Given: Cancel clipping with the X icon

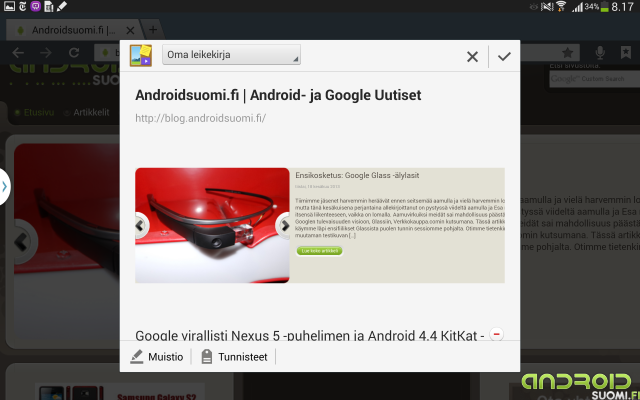Looking at the screenshot, I should (x=472, y=56).
